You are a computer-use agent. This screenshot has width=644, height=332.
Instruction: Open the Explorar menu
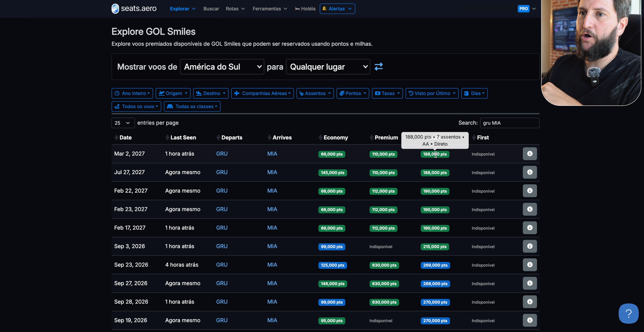coord(183,9)
